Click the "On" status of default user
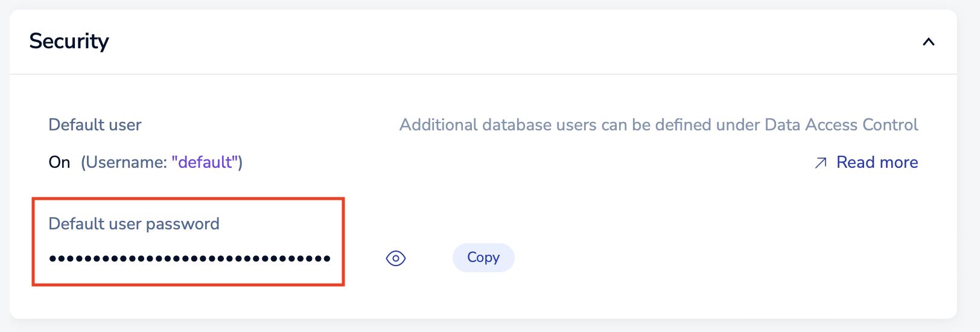980x332 pixels. tap(59, 162)
